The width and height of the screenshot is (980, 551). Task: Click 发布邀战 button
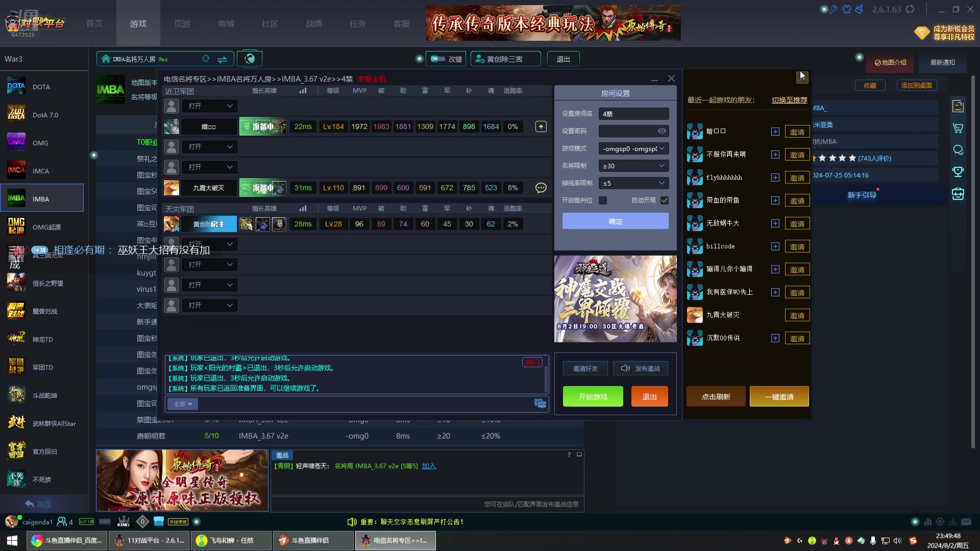641,368
